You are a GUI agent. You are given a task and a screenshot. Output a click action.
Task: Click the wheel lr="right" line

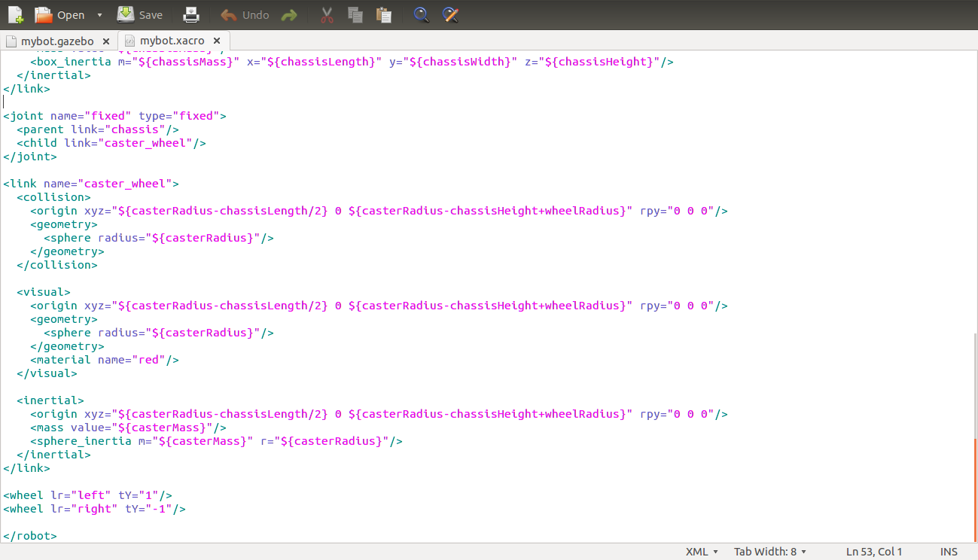pyautogui.click(x=94, y=509)
